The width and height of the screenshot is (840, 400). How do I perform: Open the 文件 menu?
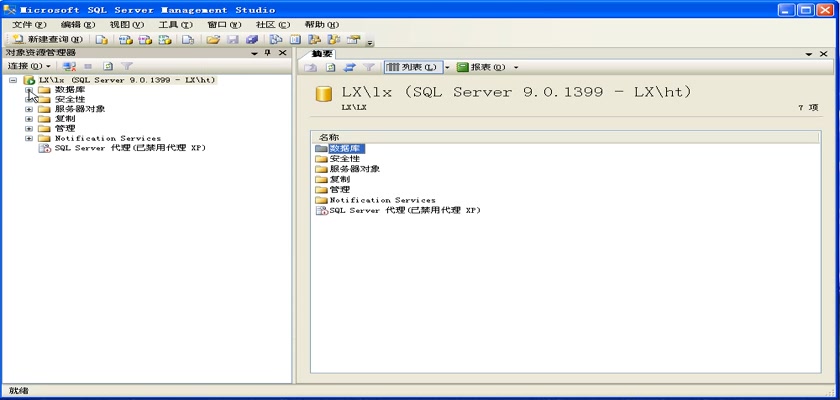29,25
